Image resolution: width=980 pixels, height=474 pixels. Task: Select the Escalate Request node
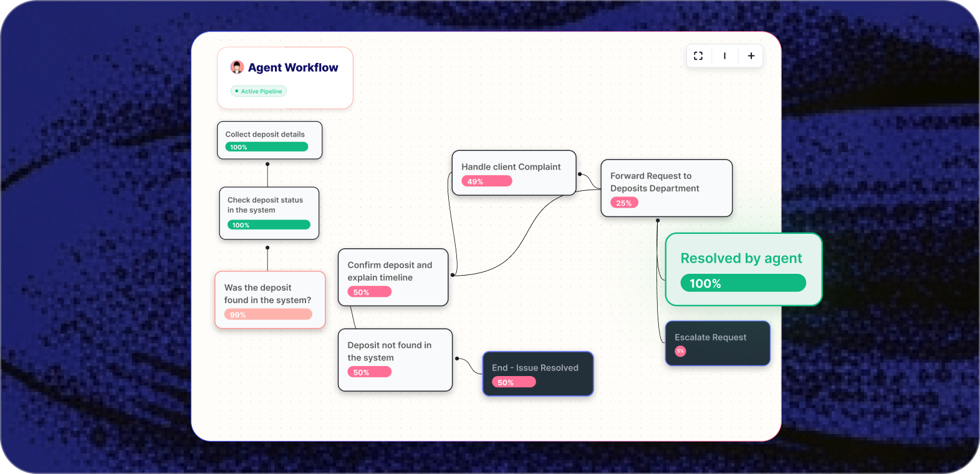718,343
